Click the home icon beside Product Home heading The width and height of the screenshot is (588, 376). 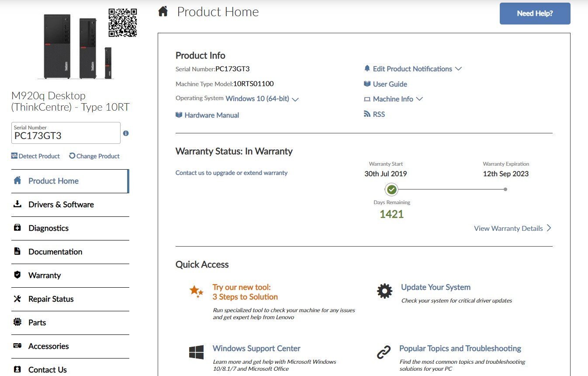(x=163, y=12)
